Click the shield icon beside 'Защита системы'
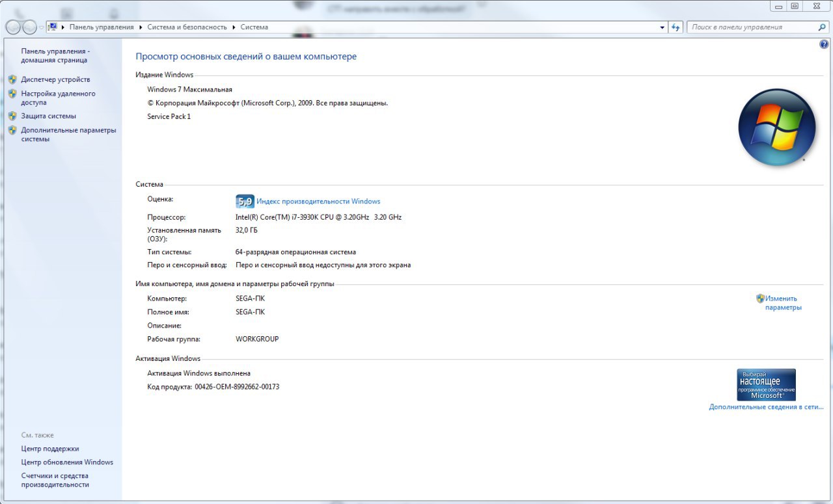The height and width of the screenshot is (504, 833). (x=12, y=116)
